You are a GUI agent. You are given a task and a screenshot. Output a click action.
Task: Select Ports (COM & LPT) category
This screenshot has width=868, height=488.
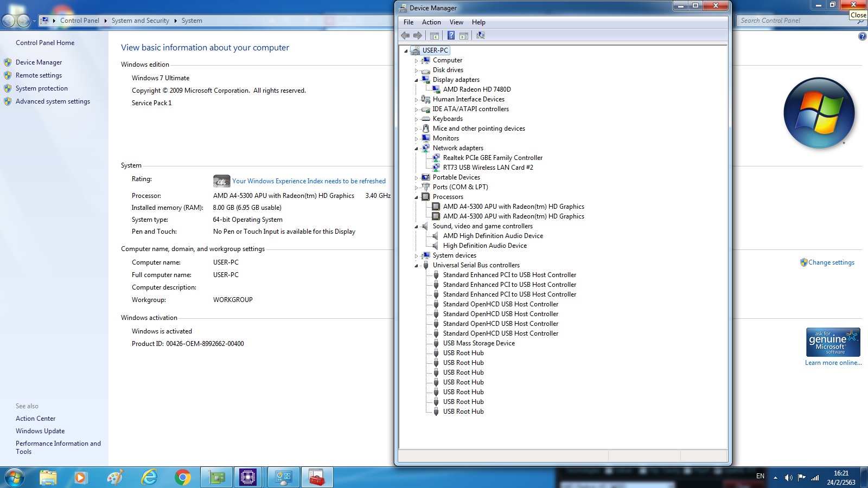click(x=460, y=187)
